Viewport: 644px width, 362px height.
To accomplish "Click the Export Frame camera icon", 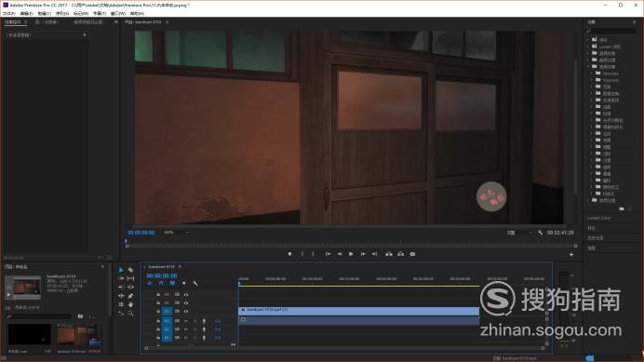I will pos(412,254).
